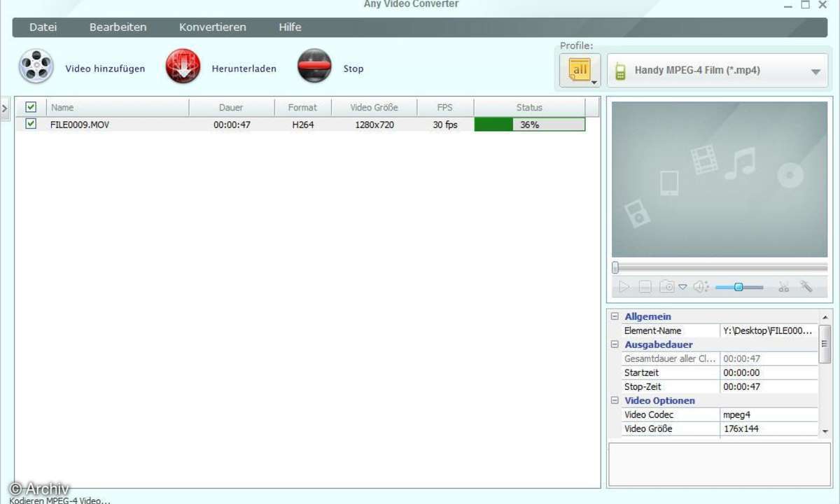This screenshot has width=840, height=504.
Task: Click the Video Codec value mpeg4
Action: pos(769,414)
